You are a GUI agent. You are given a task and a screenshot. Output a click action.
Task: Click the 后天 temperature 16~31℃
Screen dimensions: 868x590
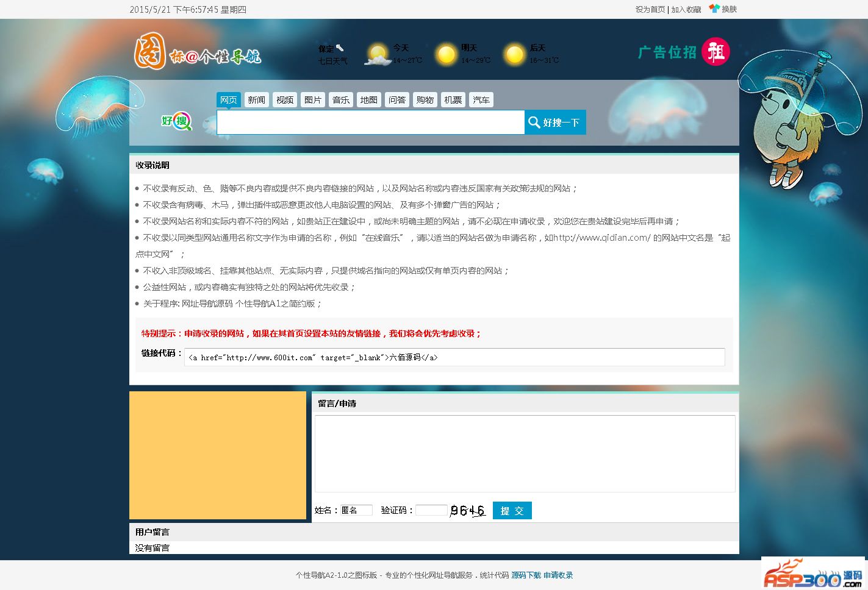point(544,60)
